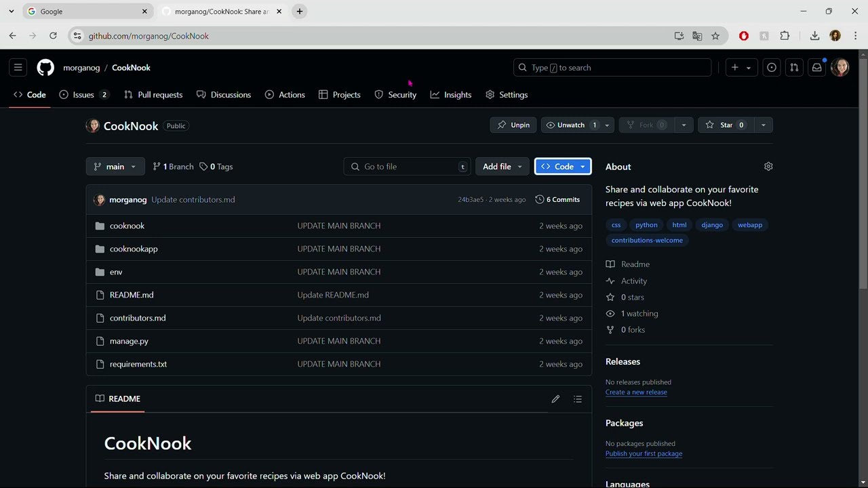Open the user profile avatar menu
This screenshot has height=488, width=868.
click(840, 68)
